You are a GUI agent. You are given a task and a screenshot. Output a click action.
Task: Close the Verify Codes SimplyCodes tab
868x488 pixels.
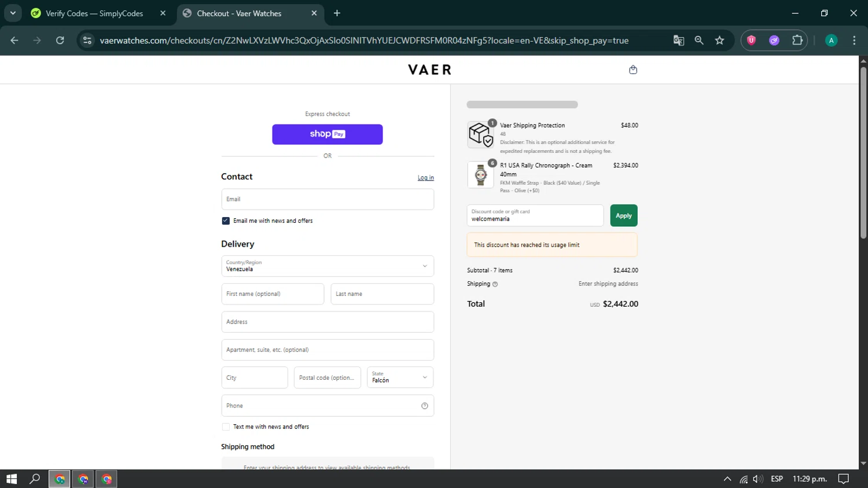(x=163, y=13)
